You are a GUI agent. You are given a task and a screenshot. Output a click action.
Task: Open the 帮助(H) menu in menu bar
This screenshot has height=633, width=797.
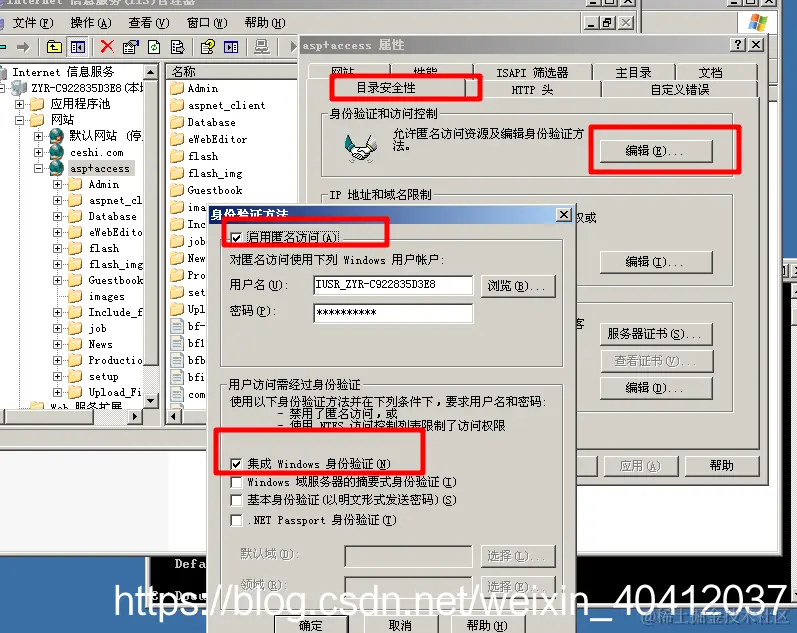coord(265,23)
